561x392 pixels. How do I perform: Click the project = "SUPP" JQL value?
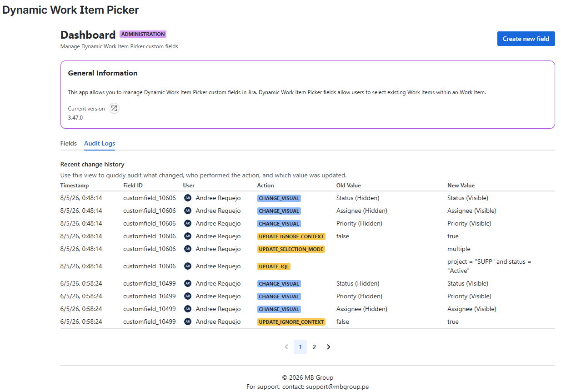[x=489, y=266]
